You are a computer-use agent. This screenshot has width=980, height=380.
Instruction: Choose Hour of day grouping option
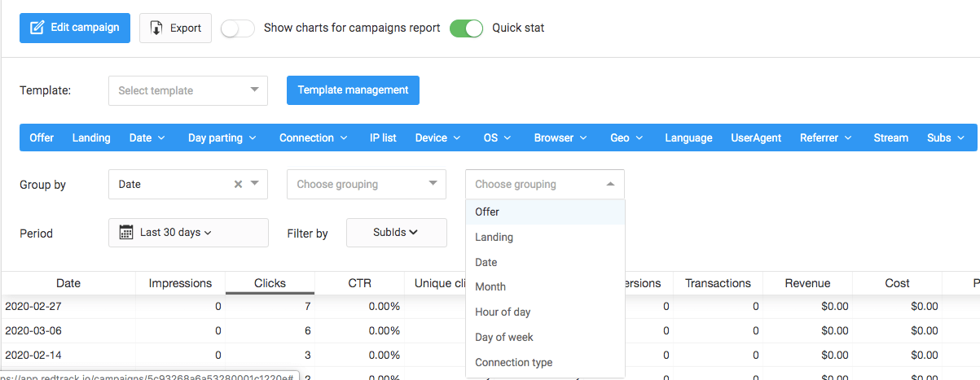(x=503, y=312)
